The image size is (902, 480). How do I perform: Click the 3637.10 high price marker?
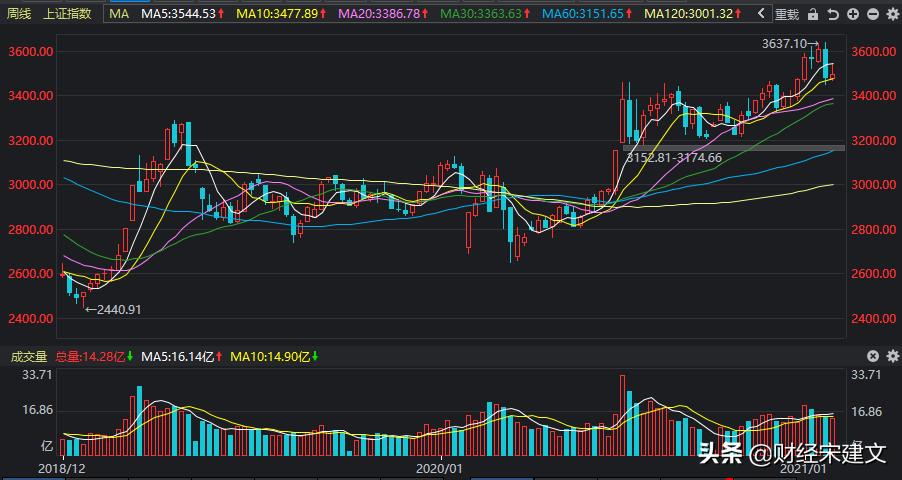coord(784,44)
